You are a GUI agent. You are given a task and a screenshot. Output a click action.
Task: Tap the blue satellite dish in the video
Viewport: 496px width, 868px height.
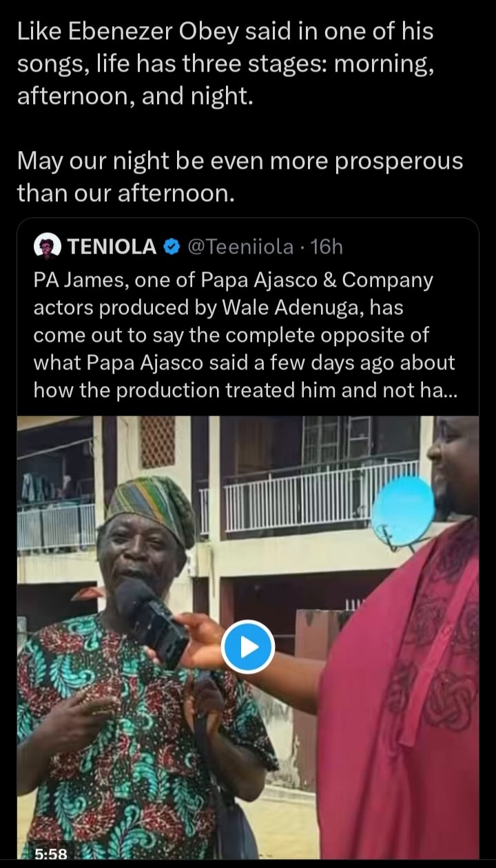(x=404, y=509)
